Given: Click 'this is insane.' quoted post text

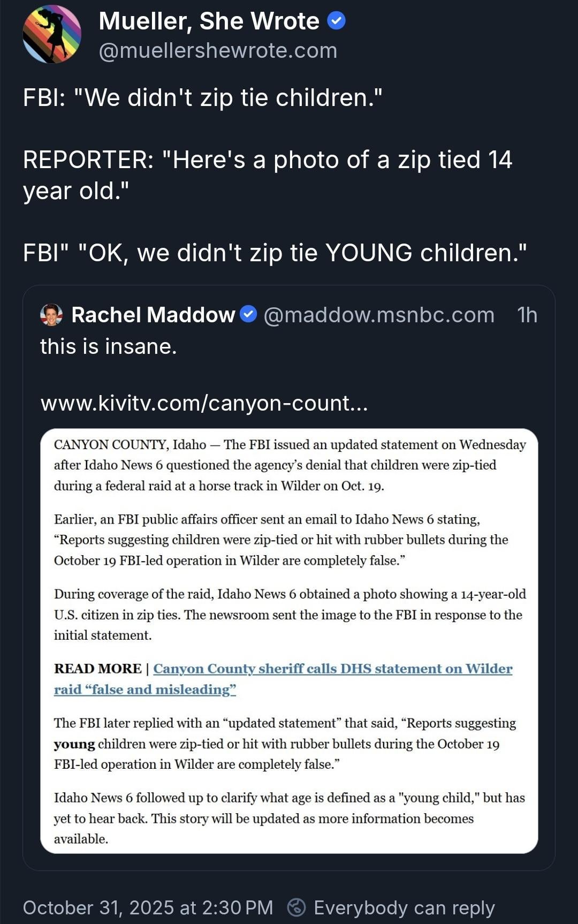Looking at the screenshot, I should coord(108,346).
